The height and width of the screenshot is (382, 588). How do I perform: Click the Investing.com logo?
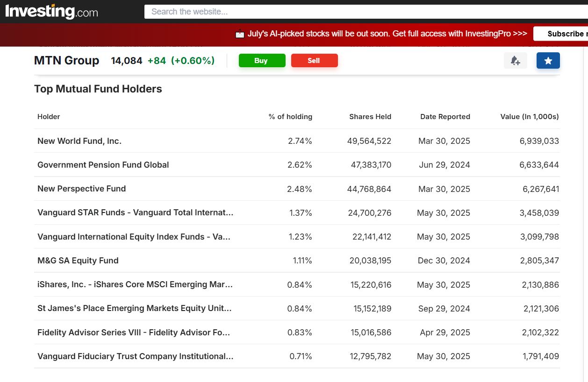tap(51, 11)
